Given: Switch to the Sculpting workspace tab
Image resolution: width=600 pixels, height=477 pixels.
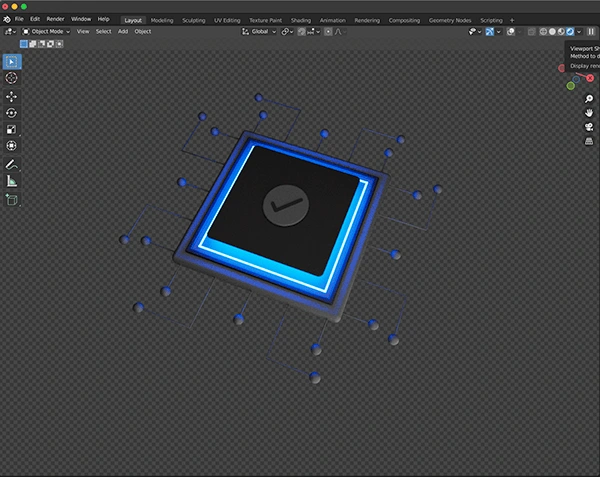Looking at the screenshot, I should click(194, 20).
